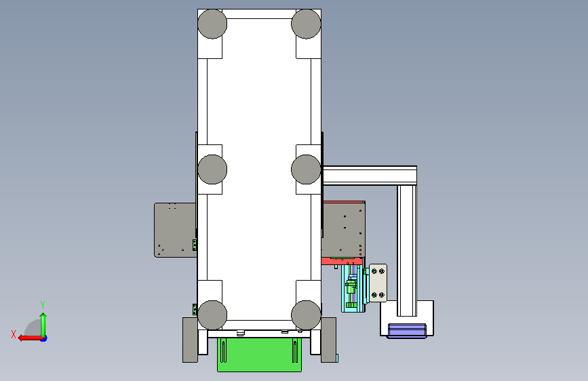Click the green Y axis arrow of triad
This screenshot has height=381, width=588.
43,325
